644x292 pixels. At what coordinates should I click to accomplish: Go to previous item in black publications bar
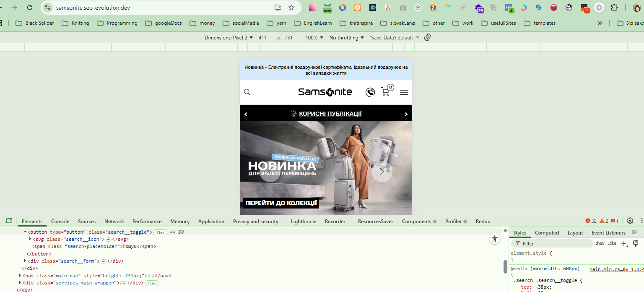coord(246,114)
